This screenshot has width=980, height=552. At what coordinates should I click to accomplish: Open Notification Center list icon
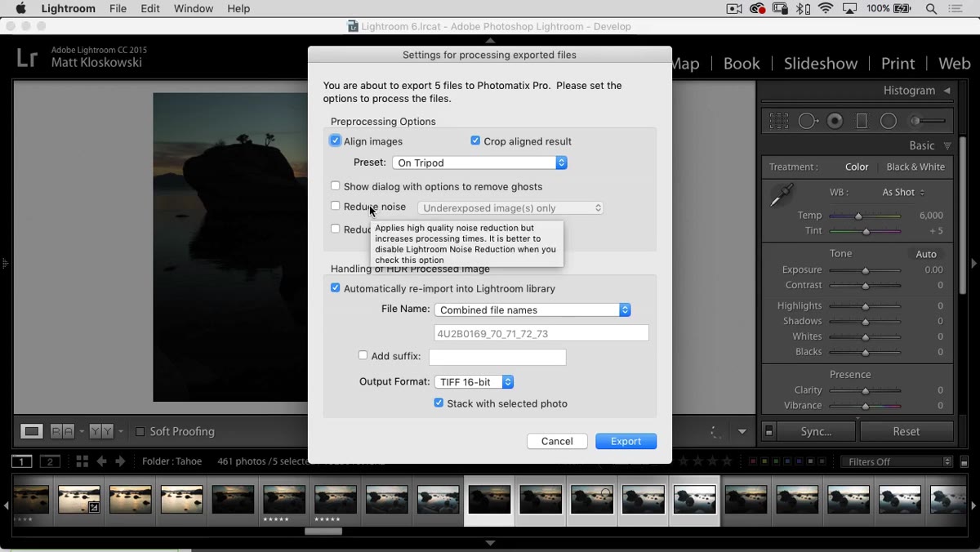[x=956, y=9]
